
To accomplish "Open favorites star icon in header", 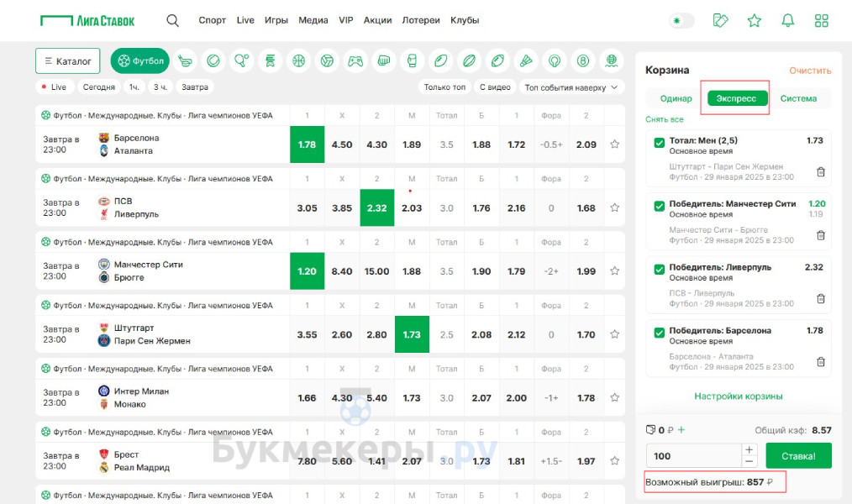I will tap(755, 20).
